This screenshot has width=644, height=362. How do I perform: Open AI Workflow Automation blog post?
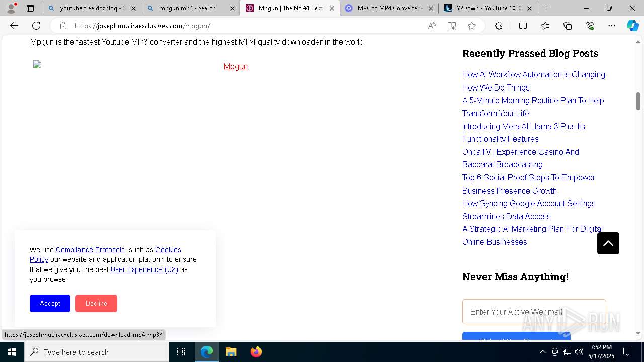pos(534,81)
